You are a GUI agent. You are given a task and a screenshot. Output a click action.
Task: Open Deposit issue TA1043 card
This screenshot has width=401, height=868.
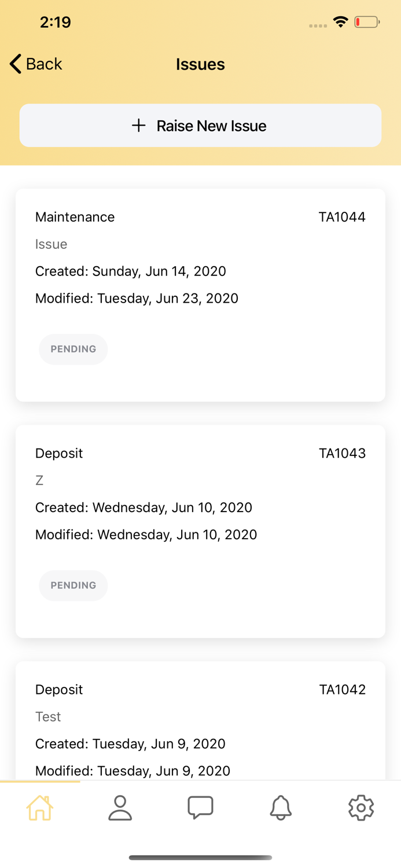pyautogui.click(x=200, y=531)
